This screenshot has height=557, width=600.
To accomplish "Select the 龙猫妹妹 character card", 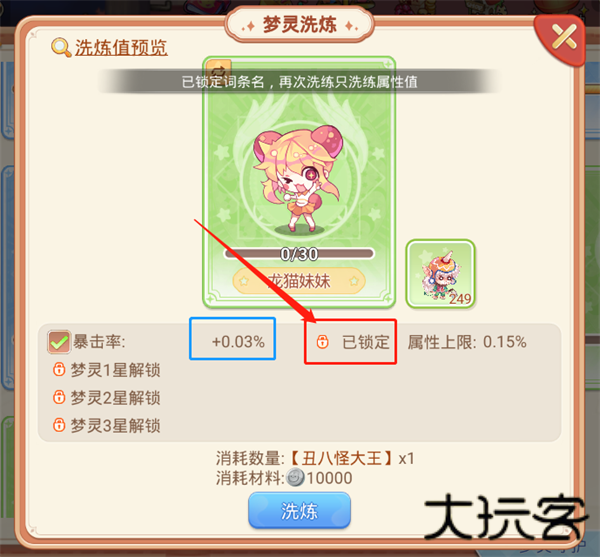I will (299, 182).
